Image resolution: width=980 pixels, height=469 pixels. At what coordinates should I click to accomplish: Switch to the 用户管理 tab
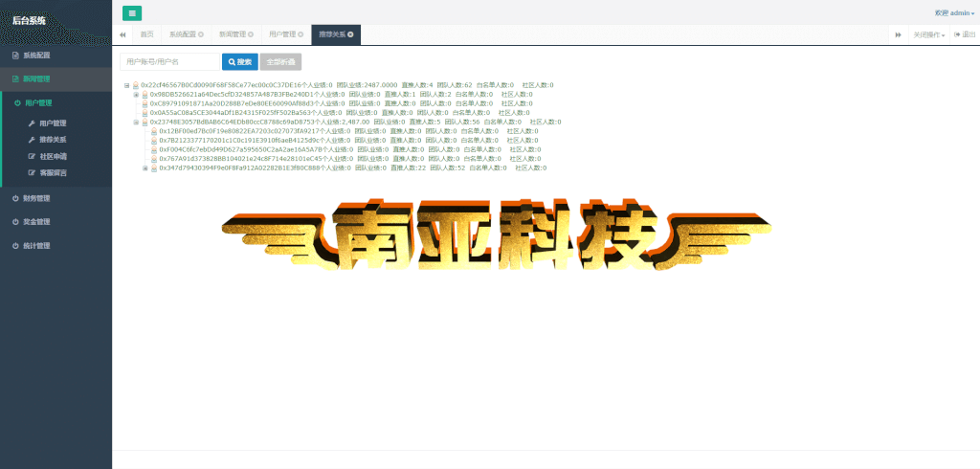tap(286, 35)
